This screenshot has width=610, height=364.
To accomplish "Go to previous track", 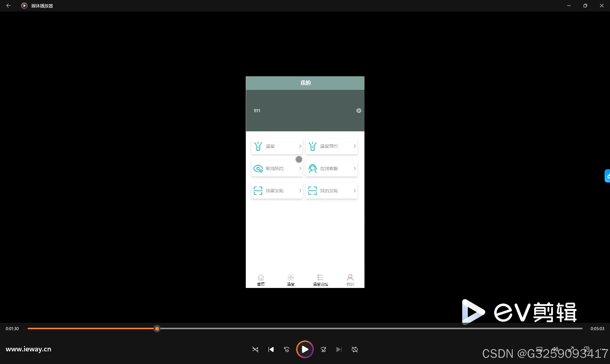I will coord(271,349).
